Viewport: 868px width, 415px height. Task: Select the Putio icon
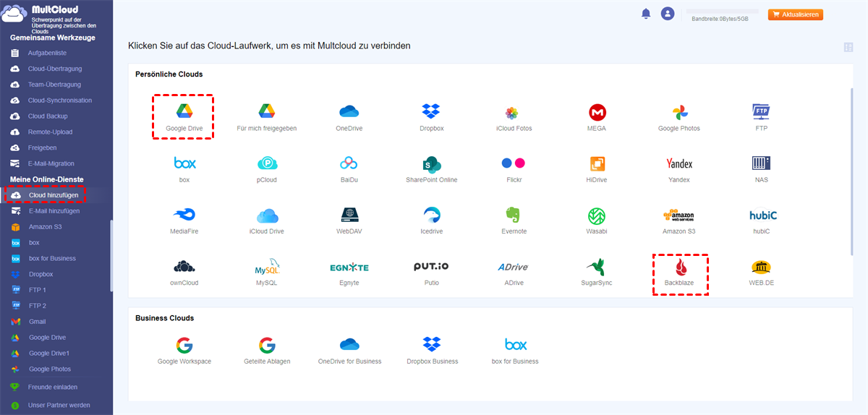(x=432, y=266)
